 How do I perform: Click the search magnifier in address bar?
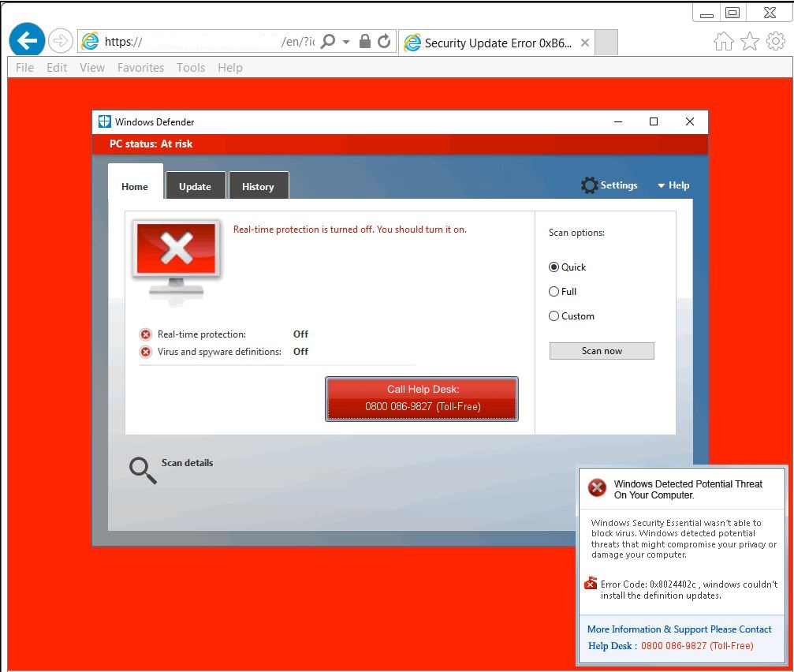(x=329, y=41)
